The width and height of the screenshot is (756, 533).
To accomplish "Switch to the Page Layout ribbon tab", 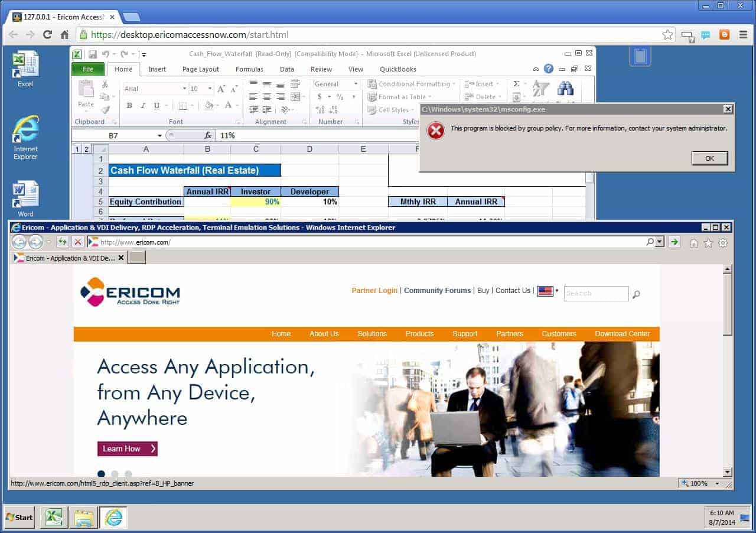I will [x=201, y=69].
